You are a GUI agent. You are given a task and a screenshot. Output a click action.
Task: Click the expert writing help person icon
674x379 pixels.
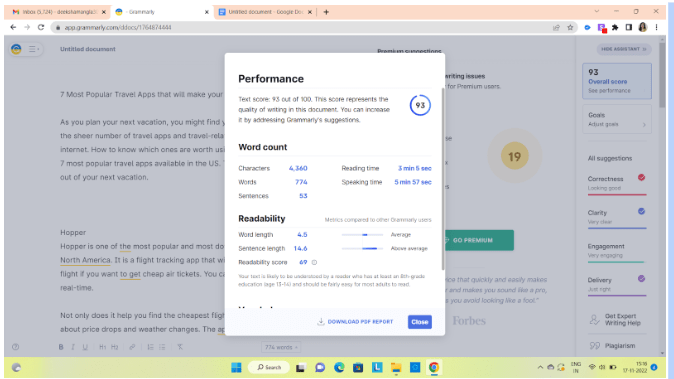[594, 319]
